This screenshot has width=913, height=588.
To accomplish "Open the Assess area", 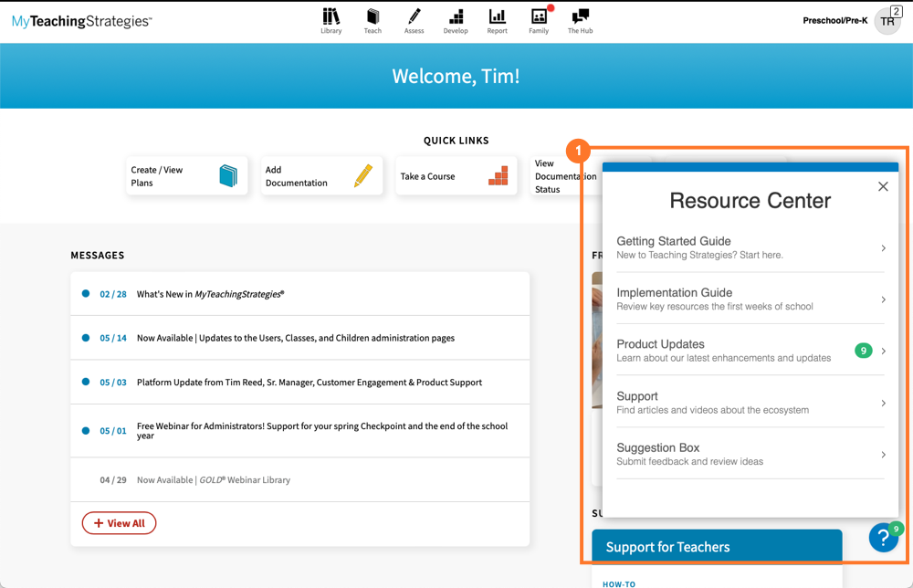I will click(x=414, y=20).
